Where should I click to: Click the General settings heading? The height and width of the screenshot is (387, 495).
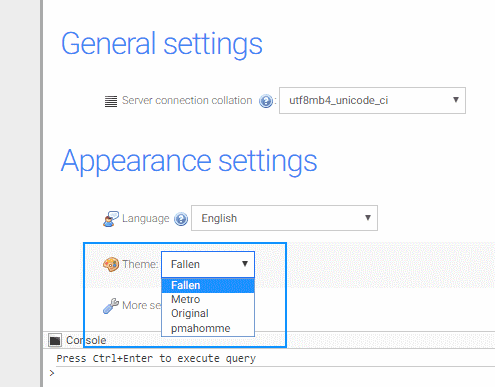pyautogui.click(x=162, y=44)
